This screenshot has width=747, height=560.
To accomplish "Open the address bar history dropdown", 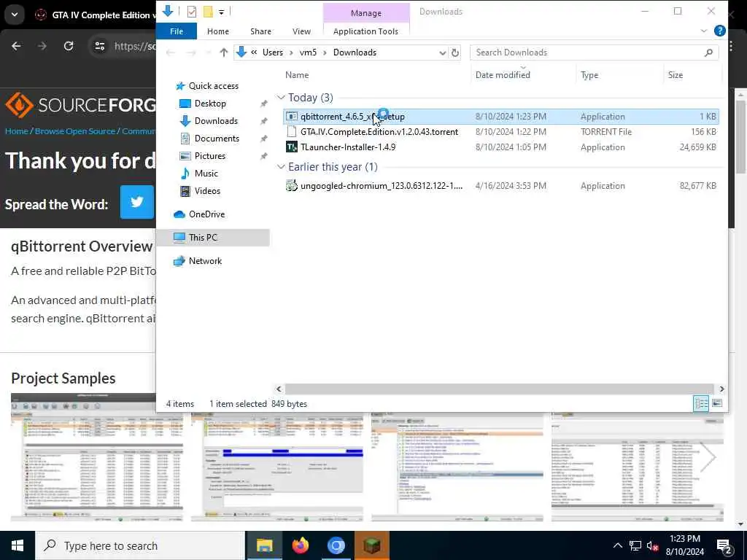I will 443,52.
